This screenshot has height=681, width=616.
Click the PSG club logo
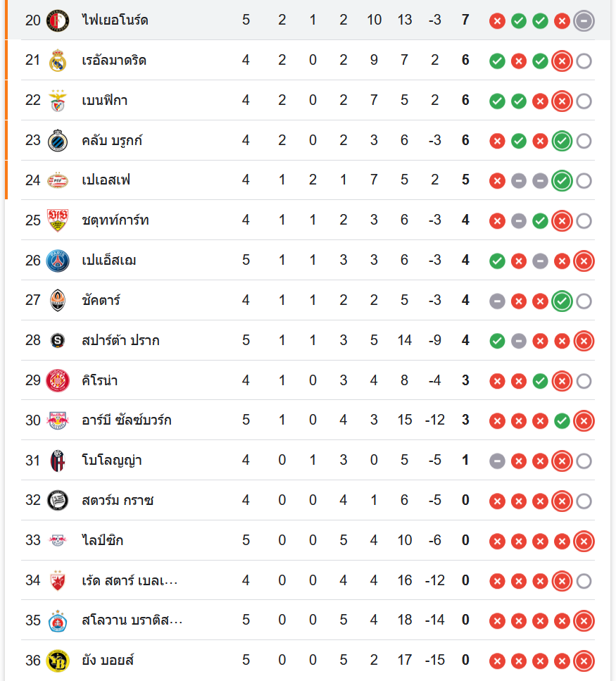tap(58, 261)
